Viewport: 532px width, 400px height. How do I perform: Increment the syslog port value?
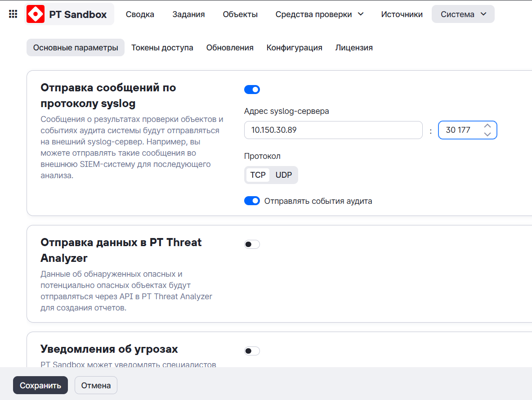(x=487, y=126)
